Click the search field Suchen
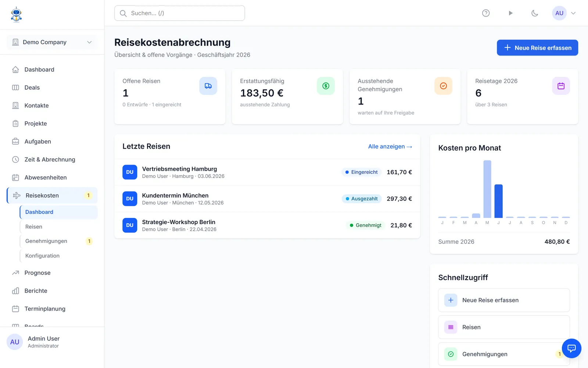Image resolution: width=588 pixels, height=368 pixels. [x=179, y=13]
